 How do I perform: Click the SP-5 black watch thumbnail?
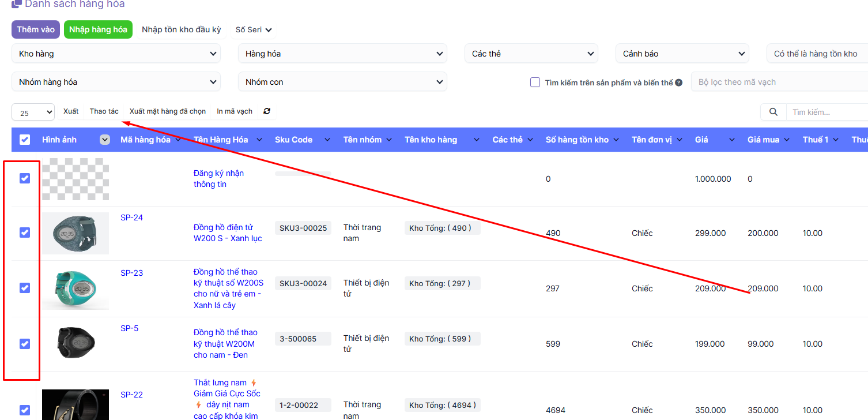point(76,343)
